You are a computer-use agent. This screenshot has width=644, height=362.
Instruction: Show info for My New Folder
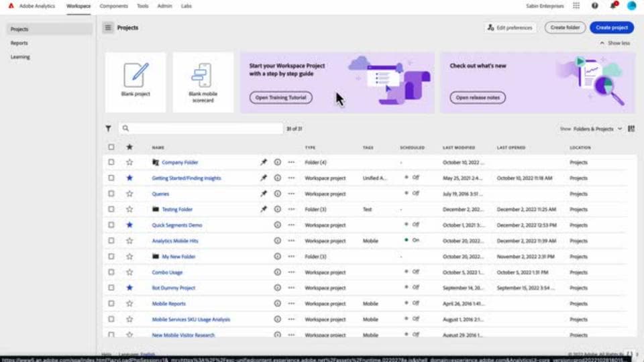click(278, 256)
